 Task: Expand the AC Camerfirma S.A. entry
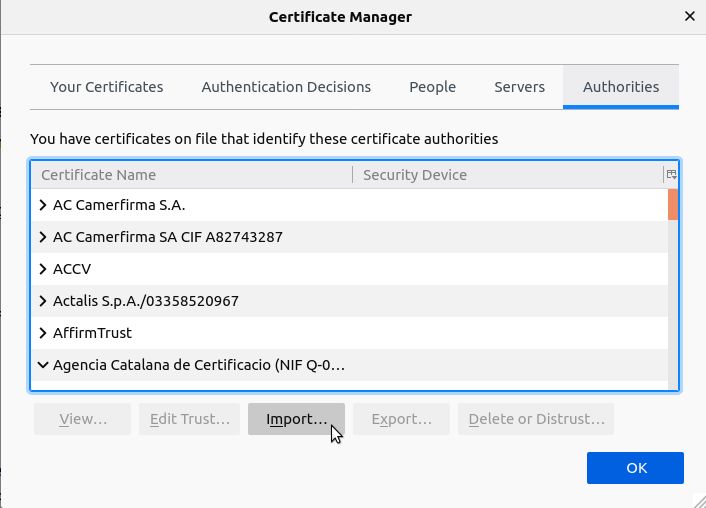pyautogui.click(x=43, y=205)
